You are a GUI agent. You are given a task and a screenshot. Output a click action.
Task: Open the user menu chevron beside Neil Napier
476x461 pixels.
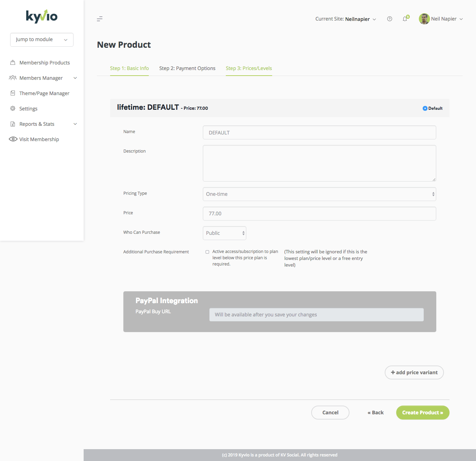pos(461,19)
